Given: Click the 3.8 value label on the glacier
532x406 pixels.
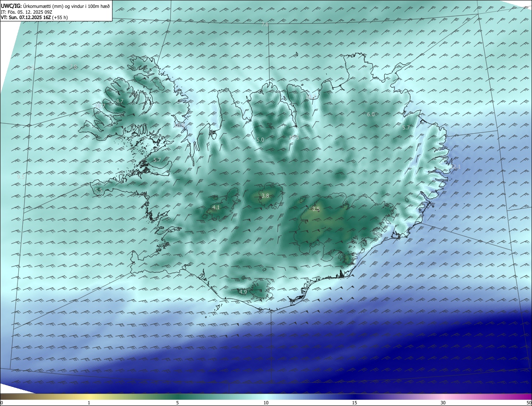Looking at the screenshot, I should (265, 196).
